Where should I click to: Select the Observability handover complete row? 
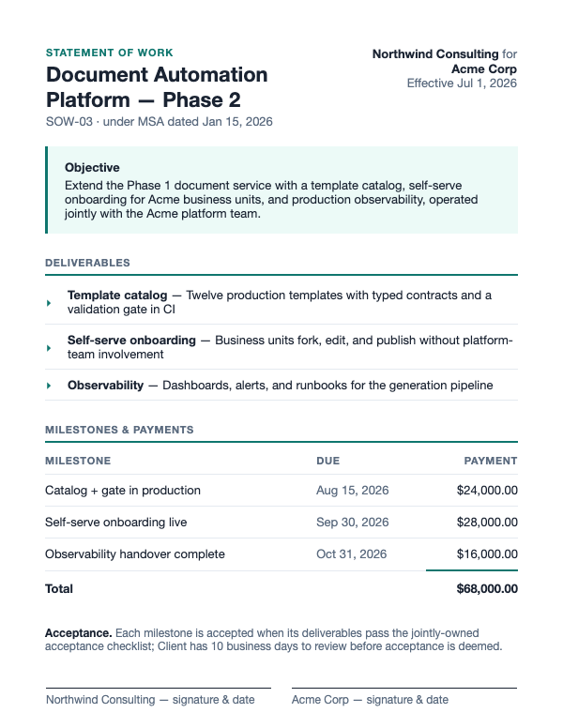[281, 554]
